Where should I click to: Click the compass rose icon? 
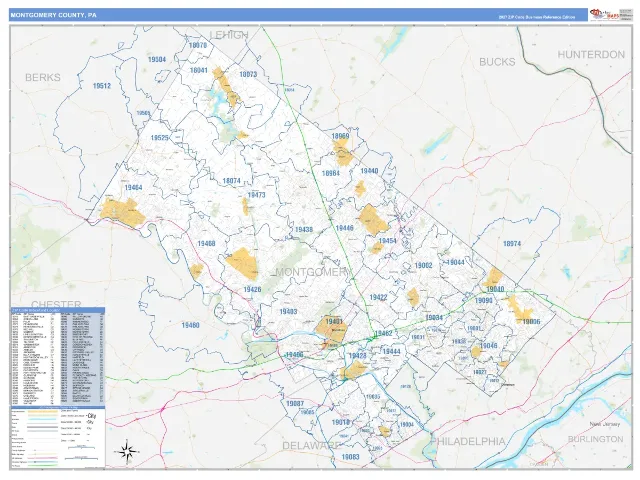click(x=127, y=452)
